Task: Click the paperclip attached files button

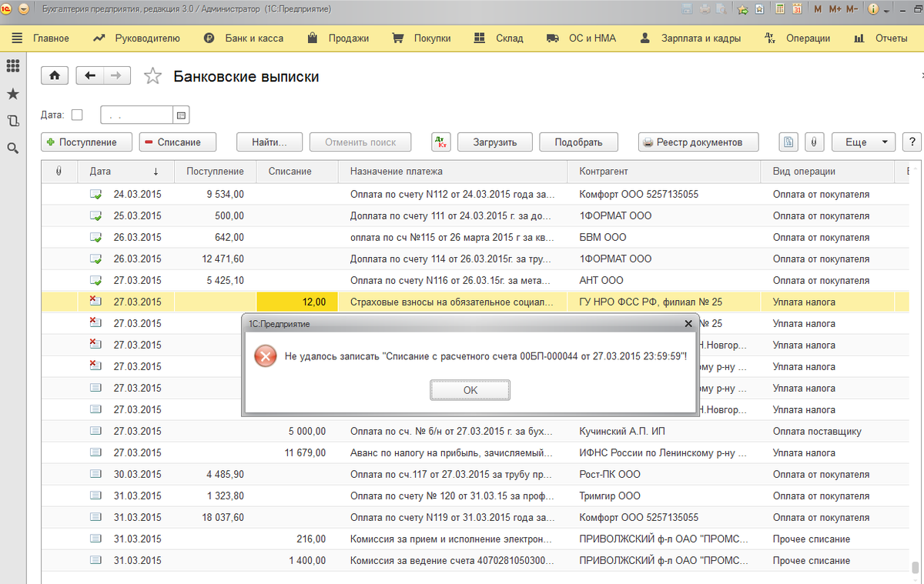Action: pyautogui.click(x=814, y=142)
